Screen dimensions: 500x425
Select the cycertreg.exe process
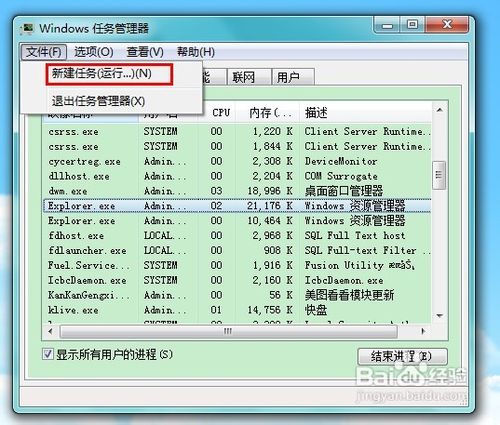click(237, 161)
